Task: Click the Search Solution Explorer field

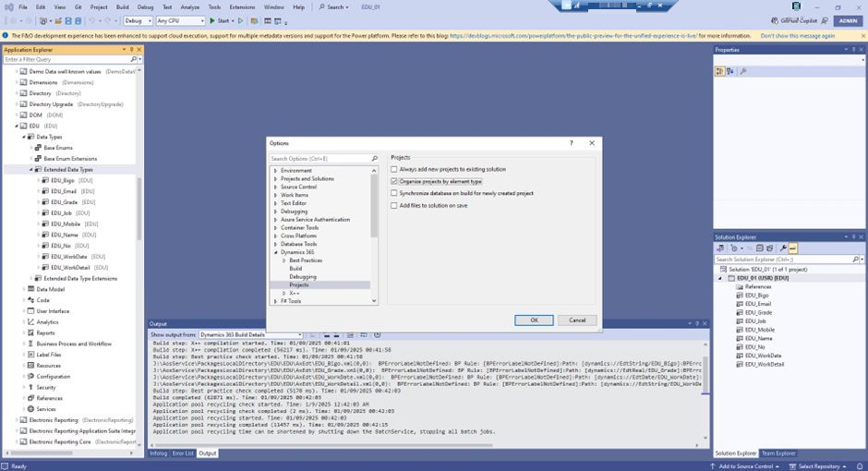Action: [783, 260]
